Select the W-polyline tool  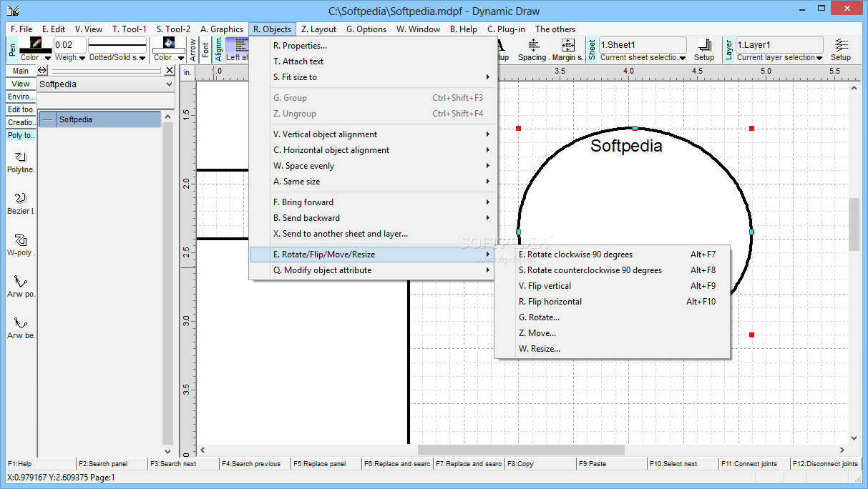click(x=21, y=245)
